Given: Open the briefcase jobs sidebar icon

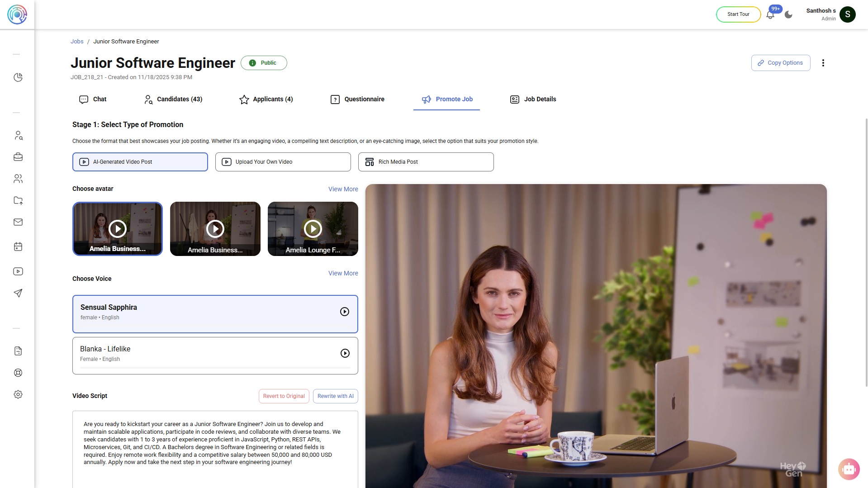Looking at the screenshot, I should 18,157.
